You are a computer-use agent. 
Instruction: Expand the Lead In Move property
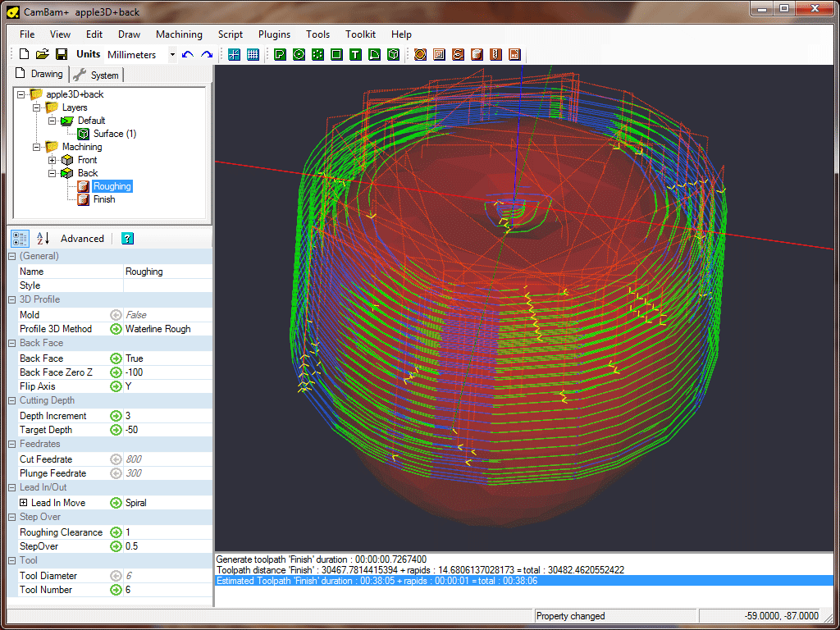click(24, 503)
